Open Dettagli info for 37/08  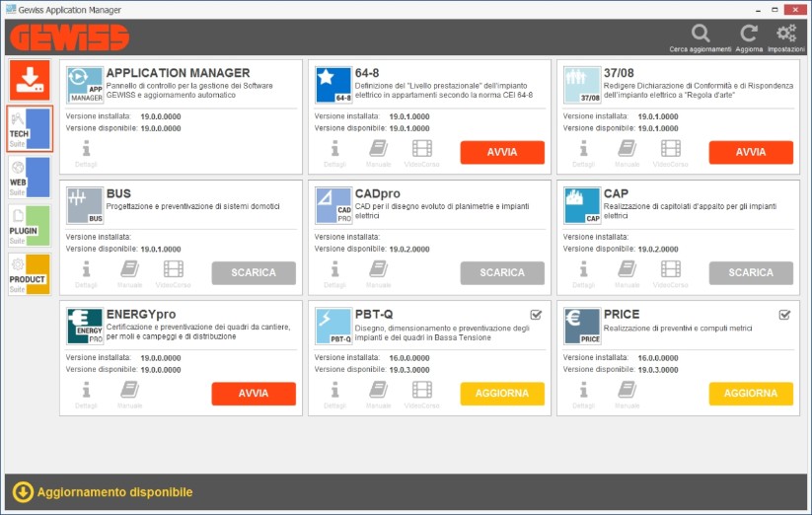(x=583, y=153)
